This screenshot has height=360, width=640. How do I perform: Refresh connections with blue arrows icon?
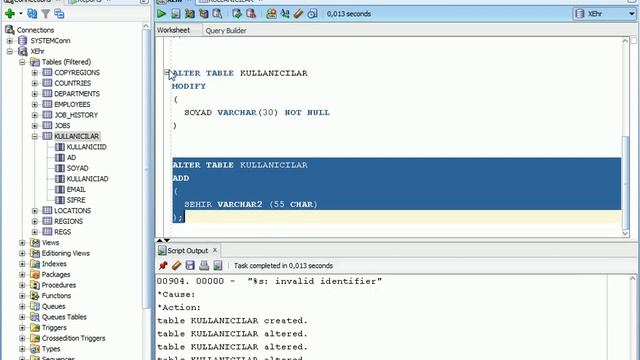pos(32,14)
